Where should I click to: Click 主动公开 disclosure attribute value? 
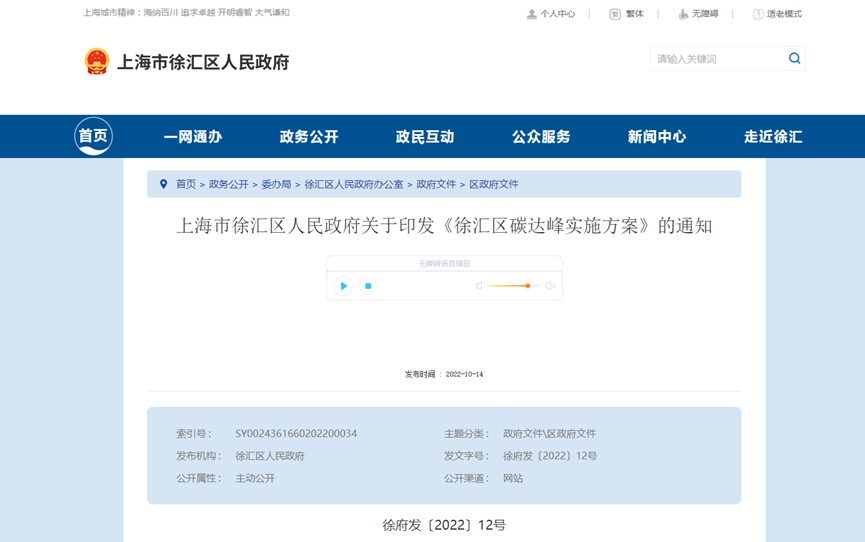coord(255,479)
